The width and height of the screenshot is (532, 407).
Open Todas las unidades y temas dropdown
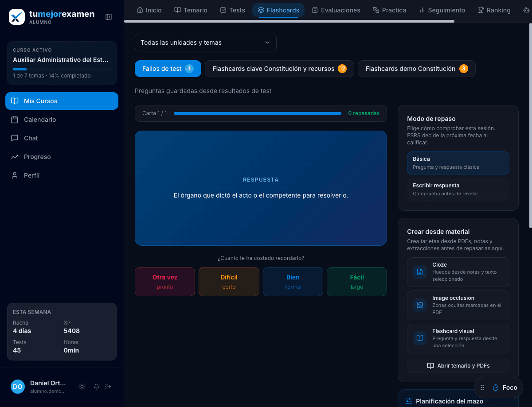coord(206,43)
